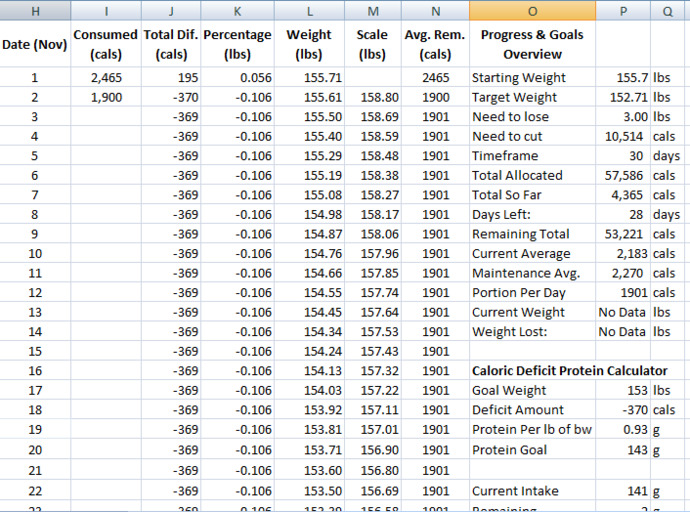This screenshot has height=512, width=690.
Task: Select the Timeframe value 30
Action: [623, 156]
